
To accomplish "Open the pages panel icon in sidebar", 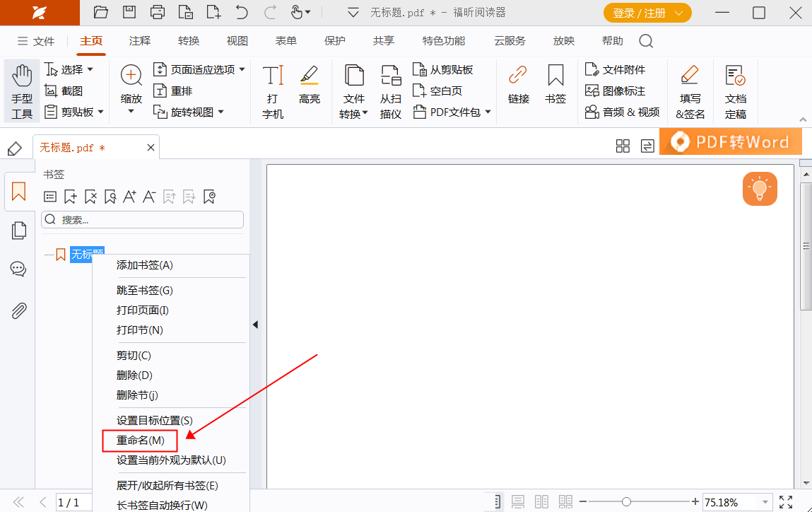I will 19,230.
